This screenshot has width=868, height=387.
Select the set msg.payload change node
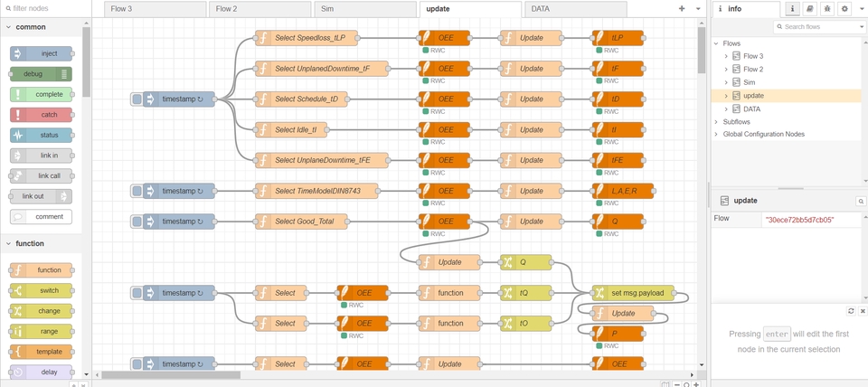point(633,293)
